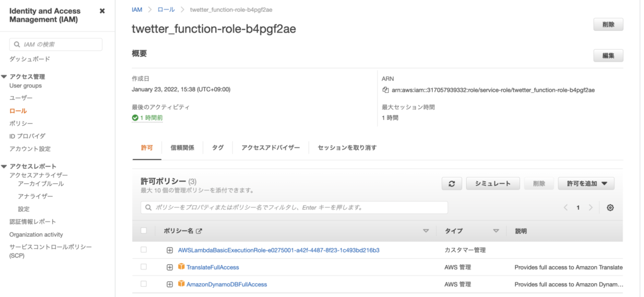Click the refresh policies icon button

click(x=452, y=184)
